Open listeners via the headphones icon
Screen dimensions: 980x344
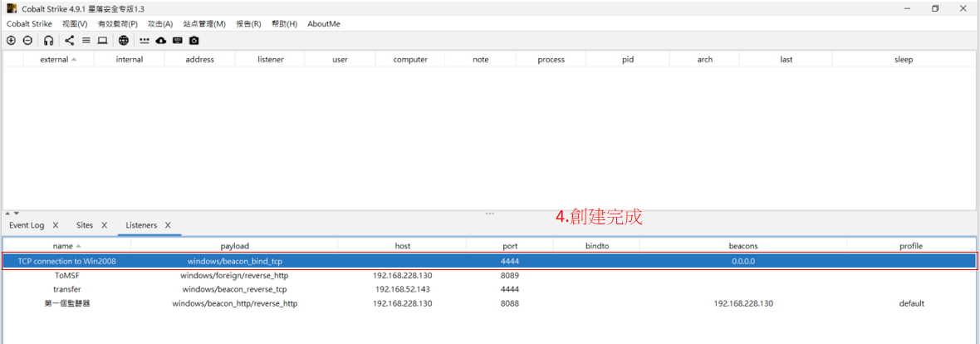49,41
